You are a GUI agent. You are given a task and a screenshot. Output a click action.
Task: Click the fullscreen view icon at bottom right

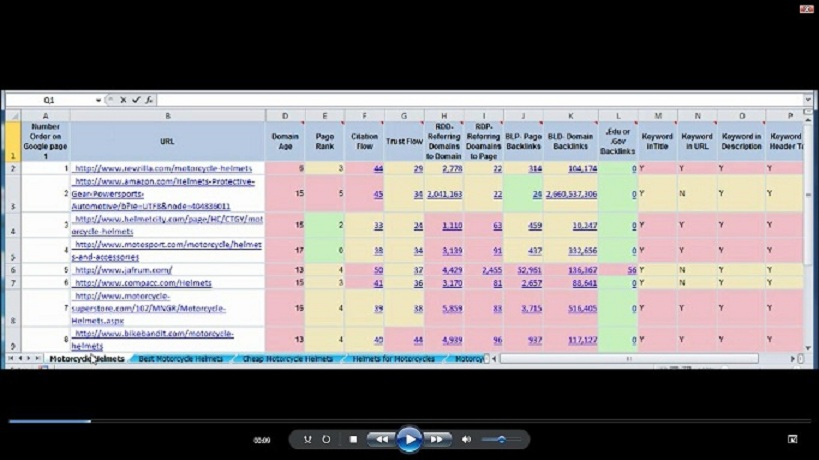pyautogui.click(x=792, y=439)
